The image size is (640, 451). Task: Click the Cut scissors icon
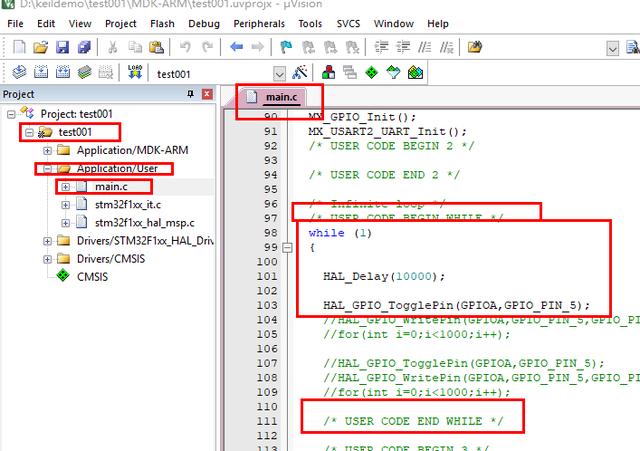click(x=112, y=47)
